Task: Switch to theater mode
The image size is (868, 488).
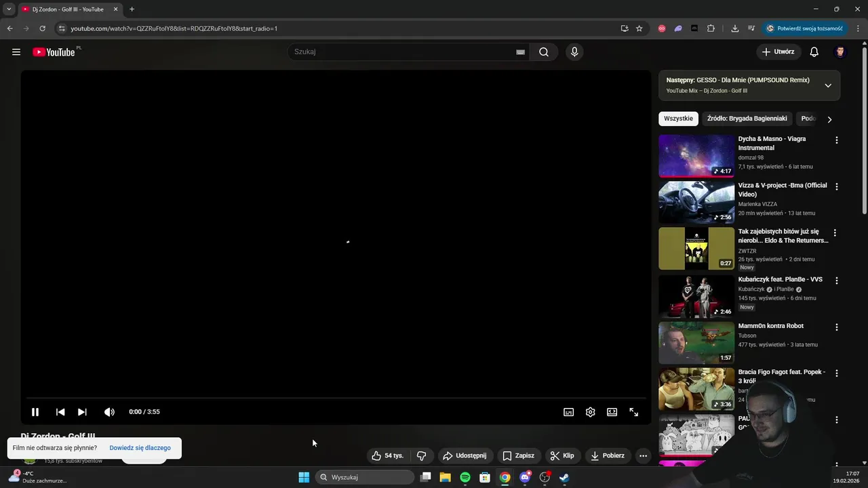Action: [x=612, y=412]
